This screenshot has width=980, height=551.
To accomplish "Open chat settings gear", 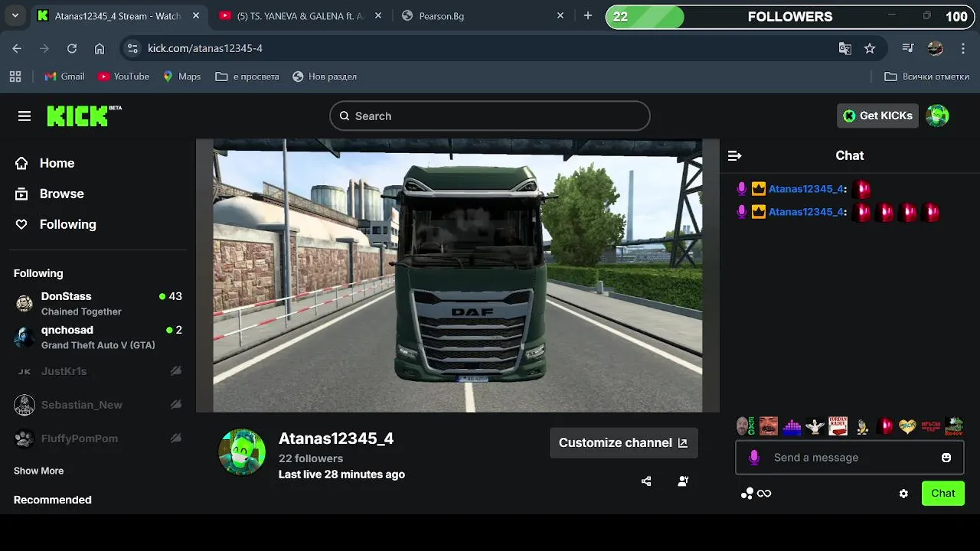I will click(x=903, y=494).
